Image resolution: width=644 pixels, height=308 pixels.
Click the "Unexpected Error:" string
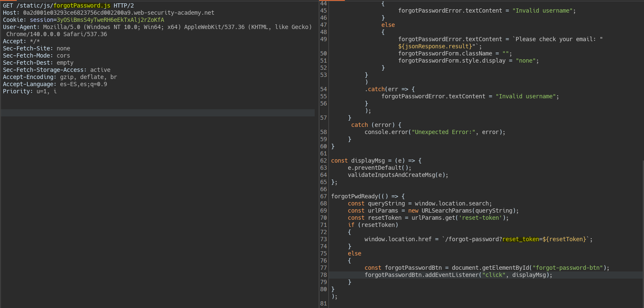[x=445, y=132]
